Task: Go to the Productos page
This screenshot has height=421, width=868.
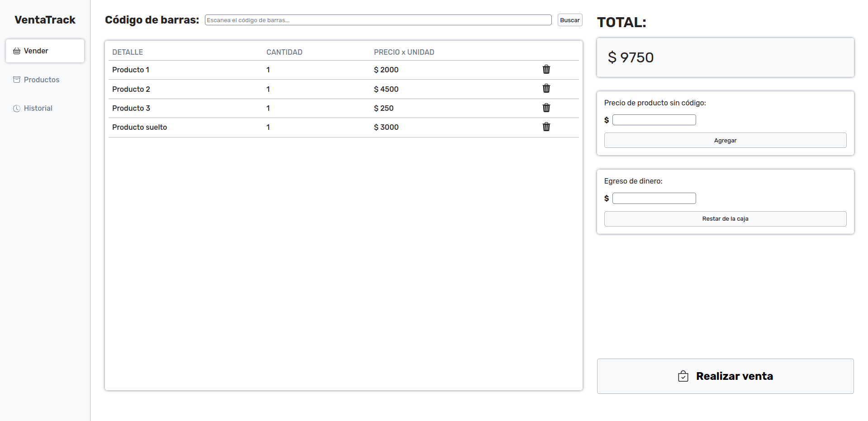Action: coord(41,80)
